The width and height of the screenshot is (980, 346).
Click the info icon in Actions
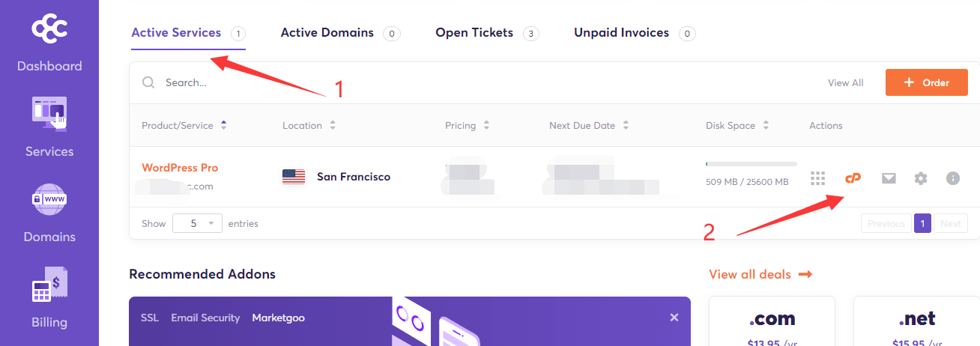pos(953,178)
